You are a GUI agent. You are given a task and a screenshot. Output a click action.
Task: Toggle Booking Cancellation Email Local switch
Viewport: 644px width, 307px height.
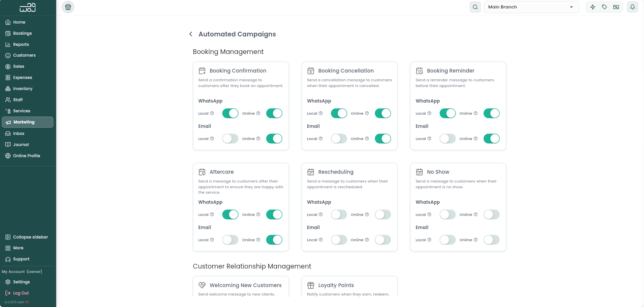[x=339, y=139]
